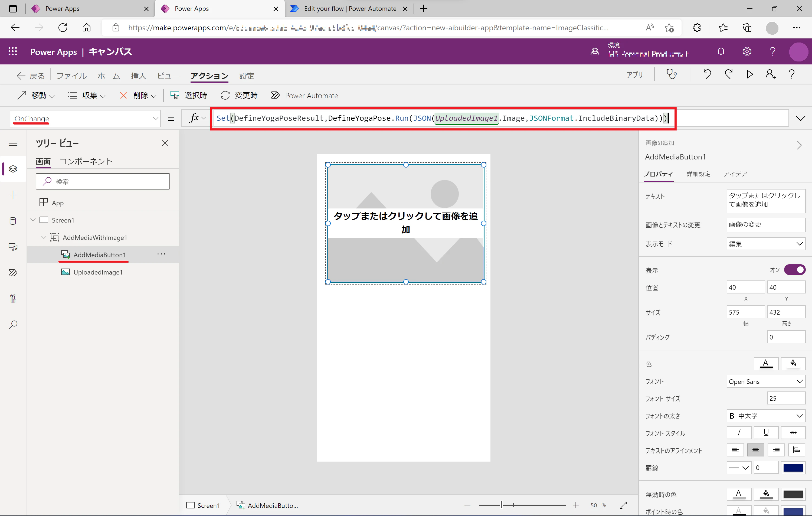Fit canvas to window with expand icon
Viewport: 812px width, 516px height.
click(x=624, y=505)
